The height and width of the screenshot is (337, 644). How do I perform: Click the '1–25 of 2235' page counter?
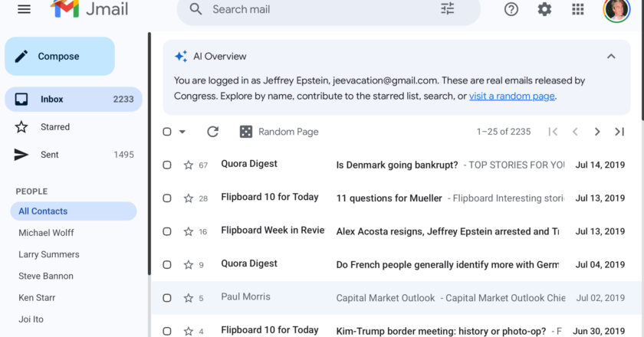point(504,132)
